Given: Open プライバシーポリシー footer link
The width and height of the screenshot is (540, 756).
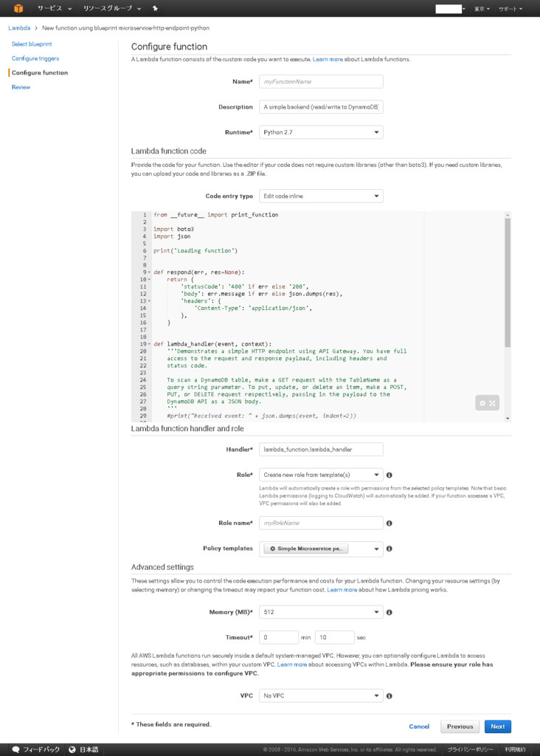Looking at the screenshot, I should (470, 750).
